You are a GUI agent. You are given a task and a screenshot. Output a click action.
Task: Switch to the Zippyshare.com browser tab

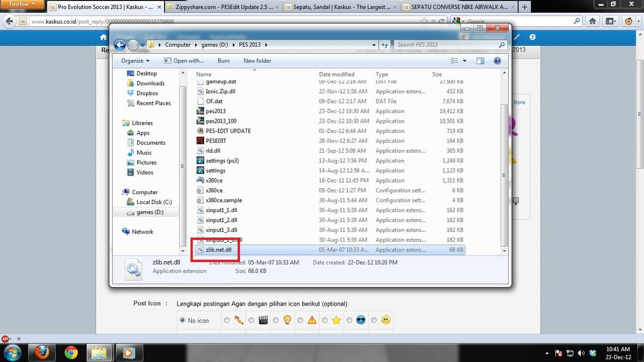(222, 7)
